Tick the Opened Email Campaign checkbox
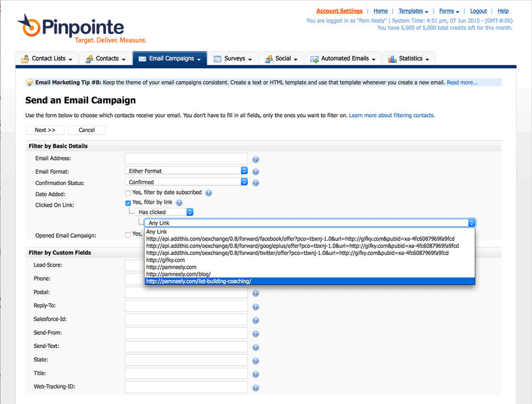 point(128,234)
